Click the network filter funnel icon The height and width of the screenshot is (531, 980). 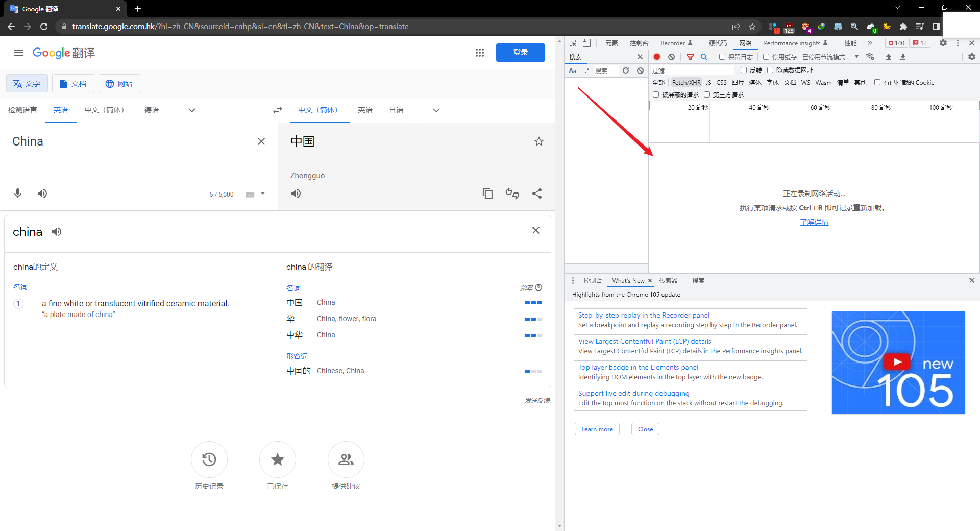coord(690,57)
